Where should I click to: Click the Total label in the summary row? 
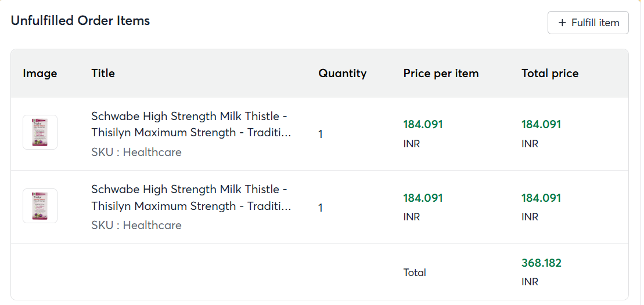(415, 272)
